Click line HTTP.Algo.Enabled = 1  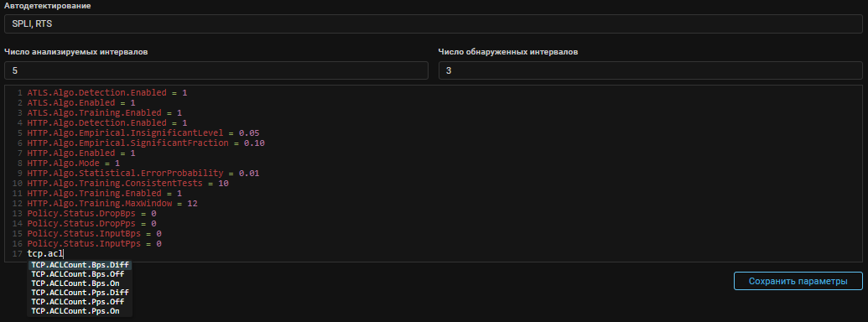(x=81, y=153)
